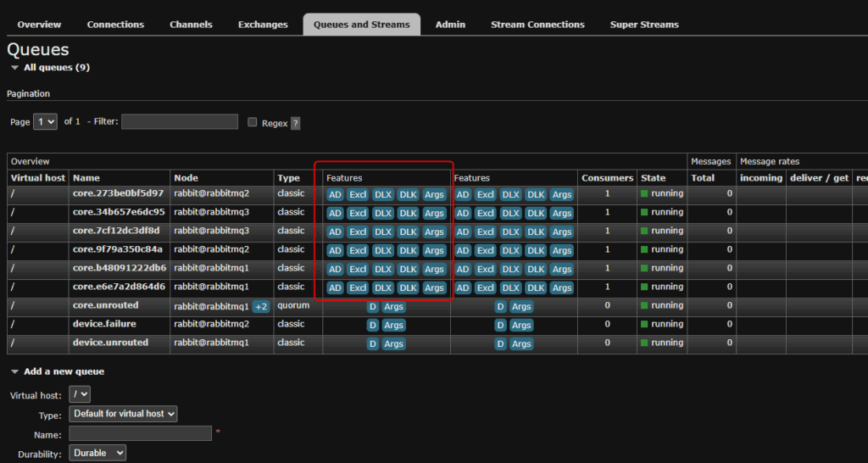
Task: Click the leftmost Excl badge in the core.7cf12dc3df8d row
Action: [x=358, y=231]
